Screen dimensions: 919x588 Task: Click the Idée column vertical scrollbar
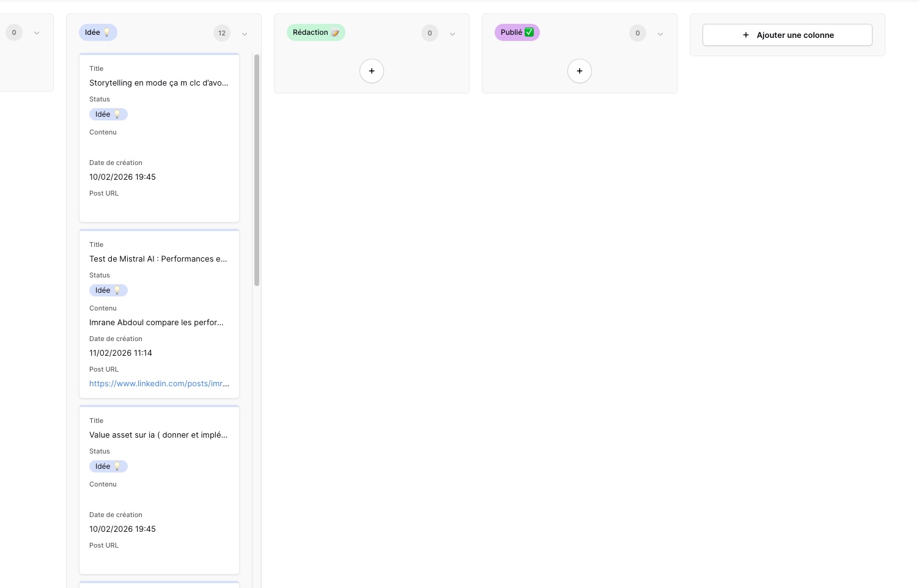[x=257, y=170]
